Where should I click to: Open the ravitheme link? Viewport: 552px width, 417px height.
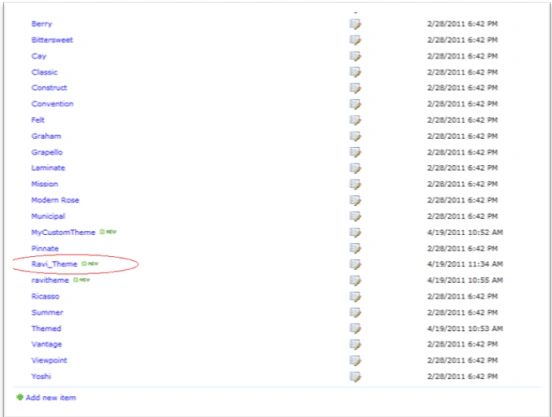tap(50, 280)
